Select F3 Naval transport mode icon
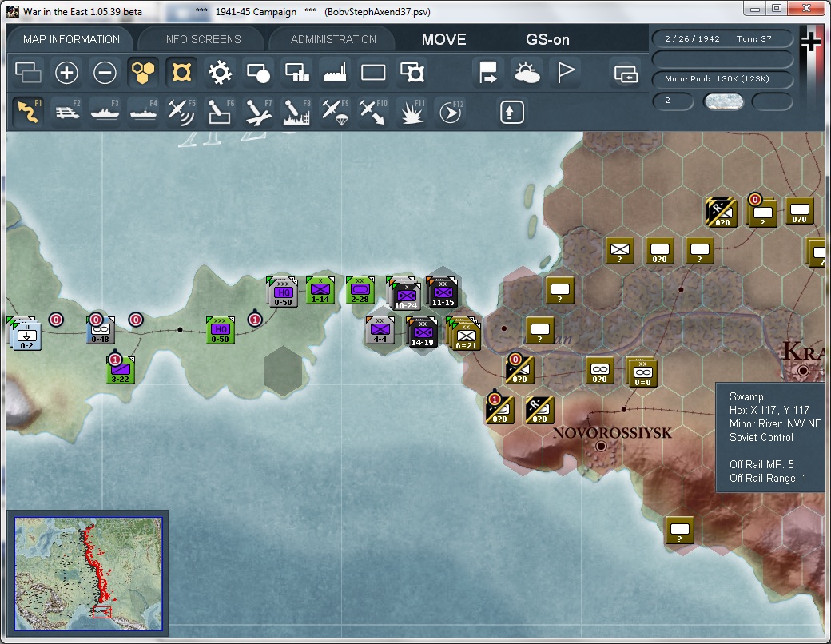The height and width of the screenshot is (644, 831). (x=105, y=112)
